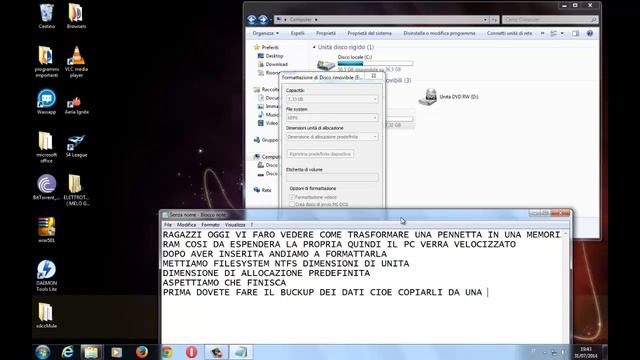The image size is (640, 360).
Task: Select the WinRAR archive icon on the desktop
Action: coord(47,230)
